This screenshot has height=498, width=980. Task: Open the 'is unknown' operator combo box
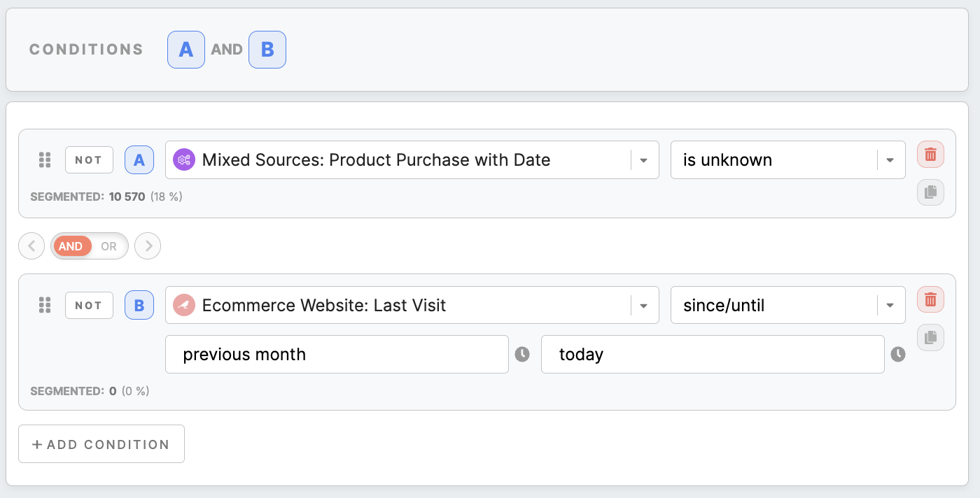pos(788,160)
